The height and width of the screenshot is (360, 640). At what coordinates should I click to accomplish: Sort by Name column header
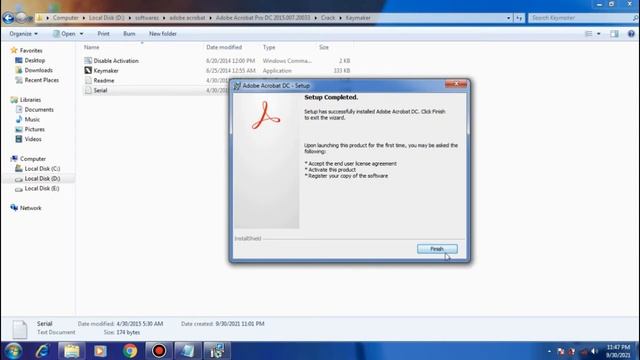(91, 47)
